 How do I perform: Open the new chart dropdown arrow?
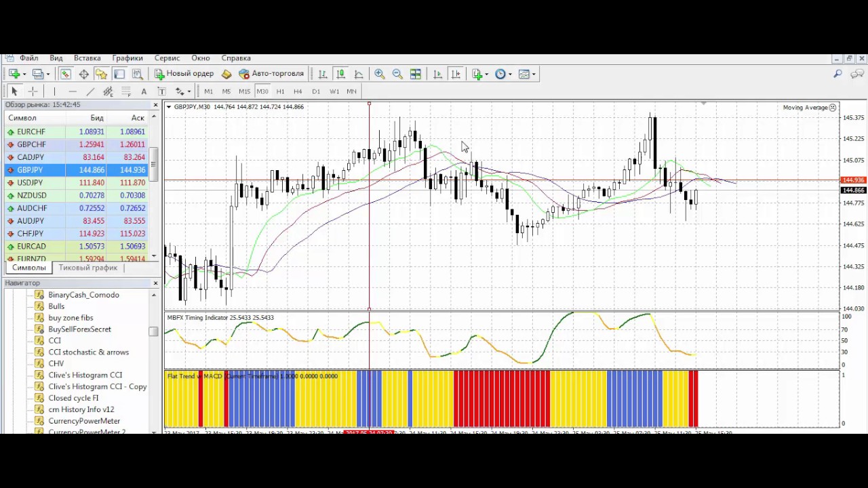[24, 74]
